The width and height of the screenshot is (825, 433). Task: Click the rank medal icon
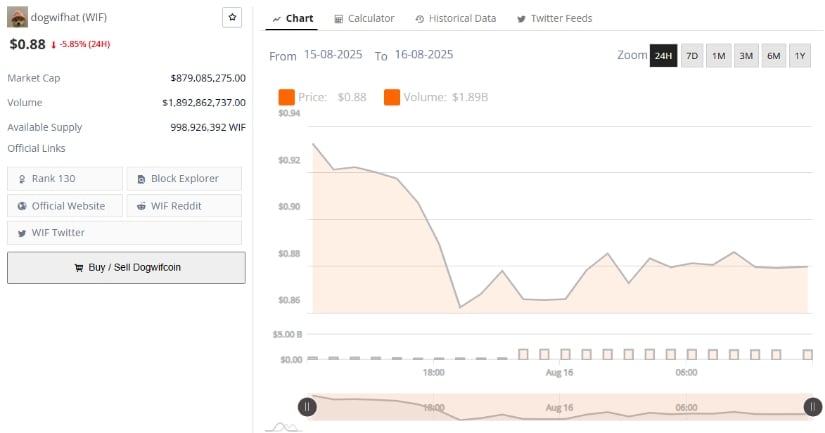[x=22, y=179]
